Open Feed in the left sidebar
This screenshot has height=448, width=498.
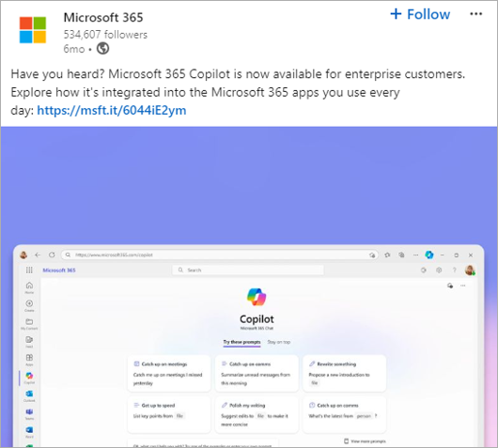point(29,342)
